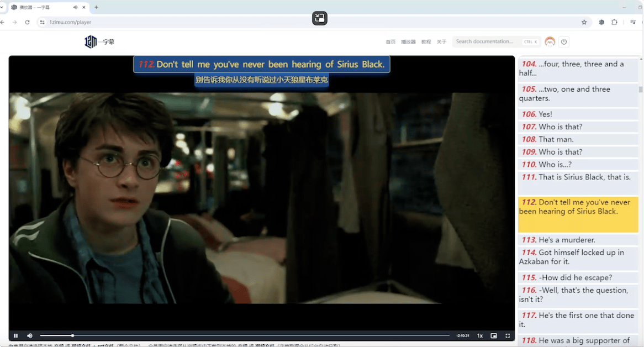Open browser extensions puzzle icon
Screen dimensions: 644x347
click(614, 22)
